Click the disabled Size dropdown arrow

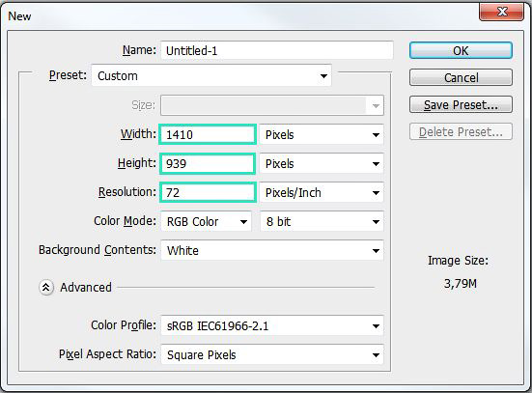point(376,105)
